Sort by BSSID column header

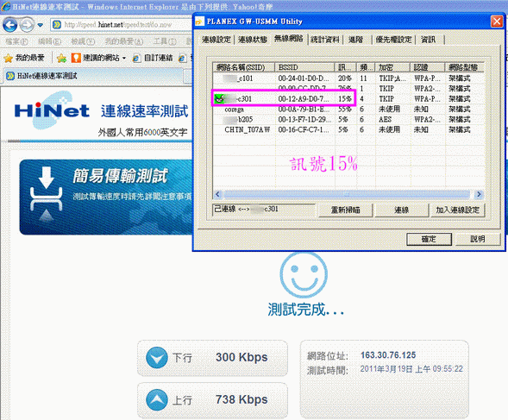pos(304,67)
